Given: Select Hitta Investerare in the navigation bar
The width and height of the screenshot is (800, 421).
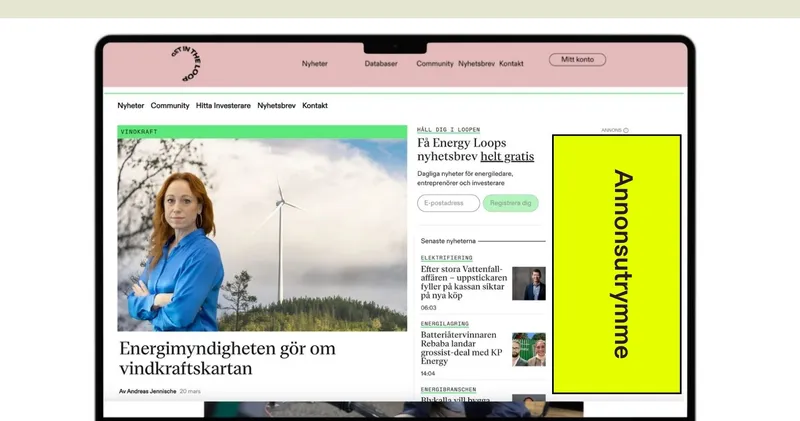Looking at the screenshot, I should [223, 106].
